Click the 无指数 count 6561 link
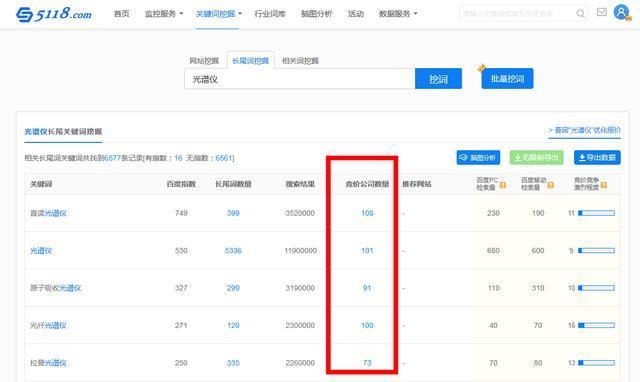 pyautogui.click(x=224, y=158)
